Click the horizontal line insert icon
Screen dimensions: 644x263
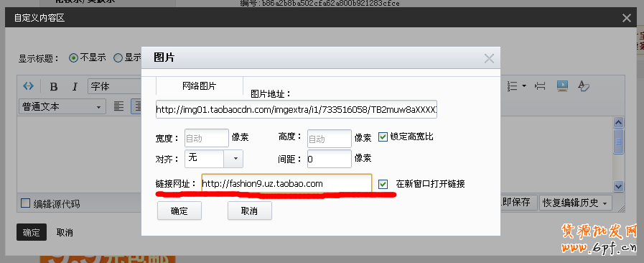point(540,86)
